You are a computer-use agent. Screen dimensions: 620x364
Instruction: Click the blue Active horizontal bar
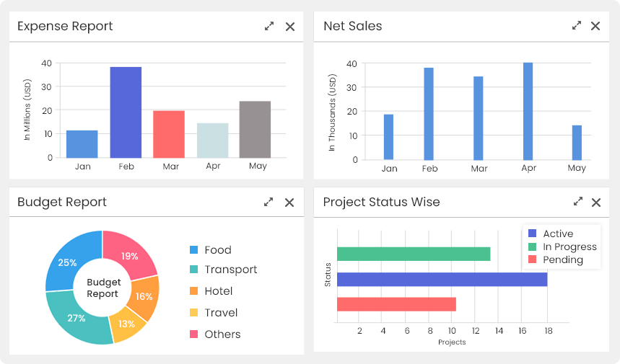[442, 280]
